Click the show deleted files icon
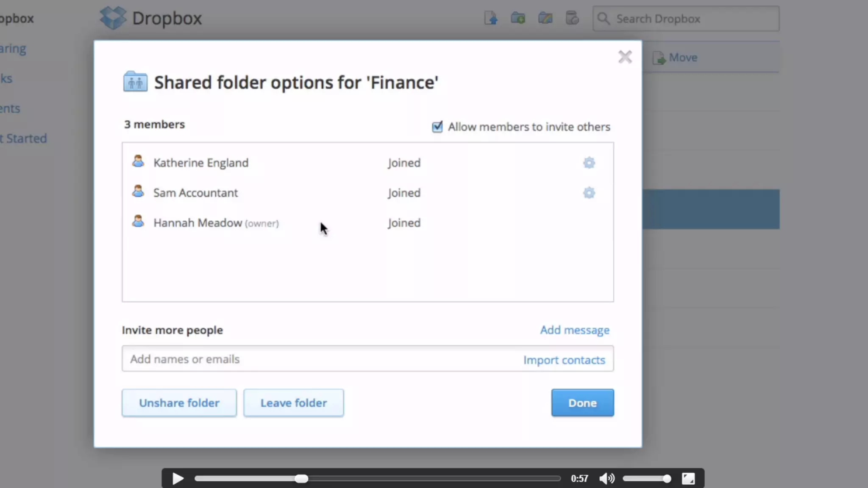Image resolution: width=868 pixels, height=488 pixels. pos(572,18)
